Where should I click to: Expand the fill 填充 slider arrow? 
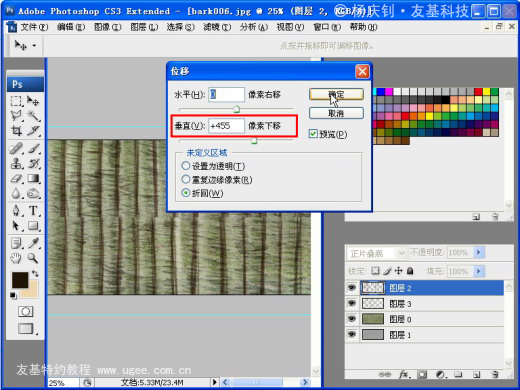[x=479, y=271]
